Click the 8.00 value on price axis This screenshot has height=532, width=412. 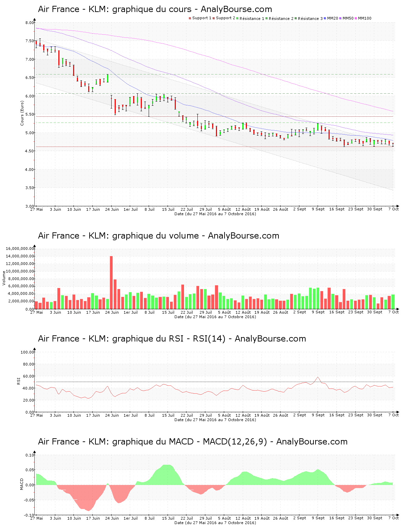[x=30, y=23]
